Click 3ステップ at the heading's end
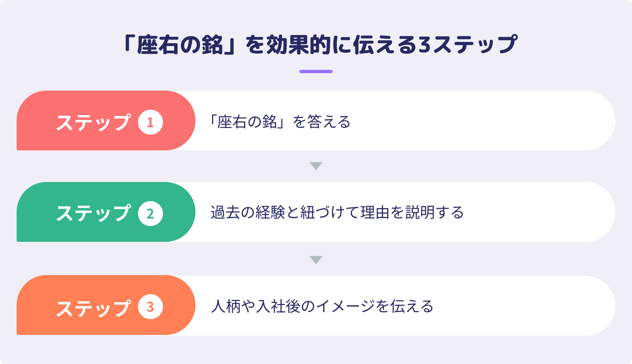632x364 pixels. click(x=467, y=45)
